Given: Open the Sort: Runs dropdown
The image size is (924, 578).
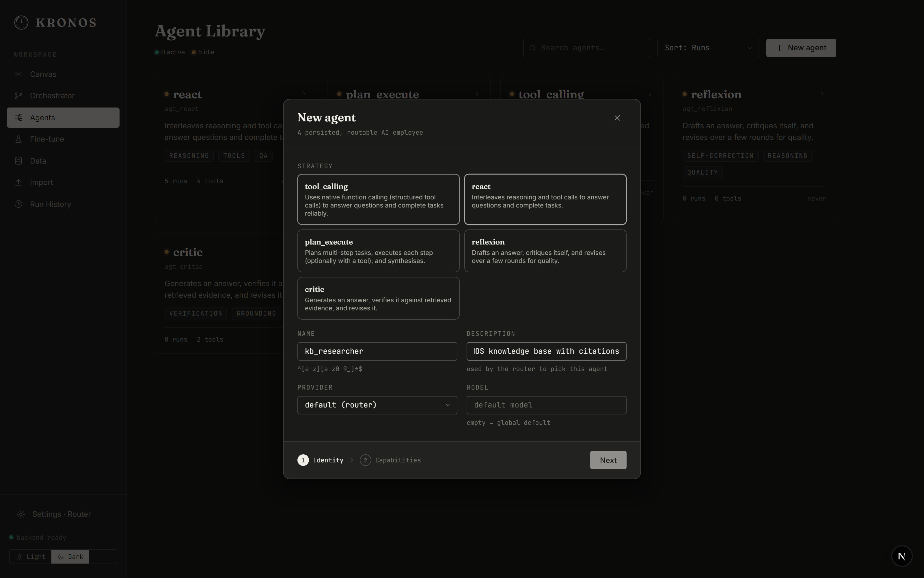Looking at the screenshot, I should point(708,48).
